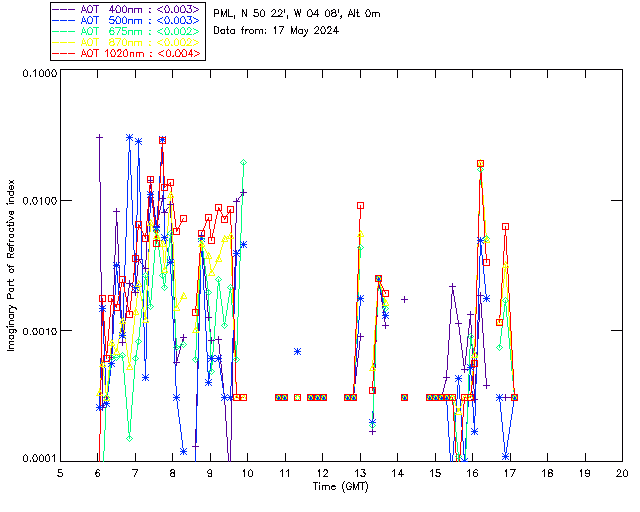640x512 pixels.
Task: Click the PML station location text
Action: [296, 14]
